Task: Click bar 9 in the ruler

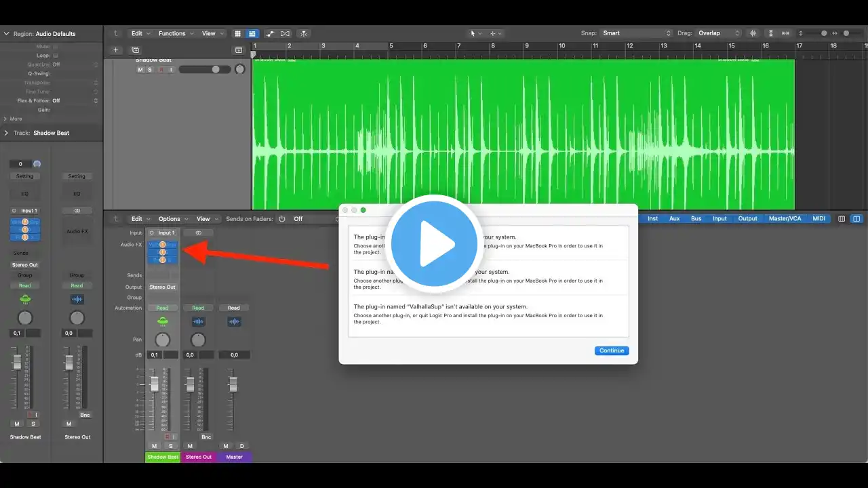Action: (527, 46)
